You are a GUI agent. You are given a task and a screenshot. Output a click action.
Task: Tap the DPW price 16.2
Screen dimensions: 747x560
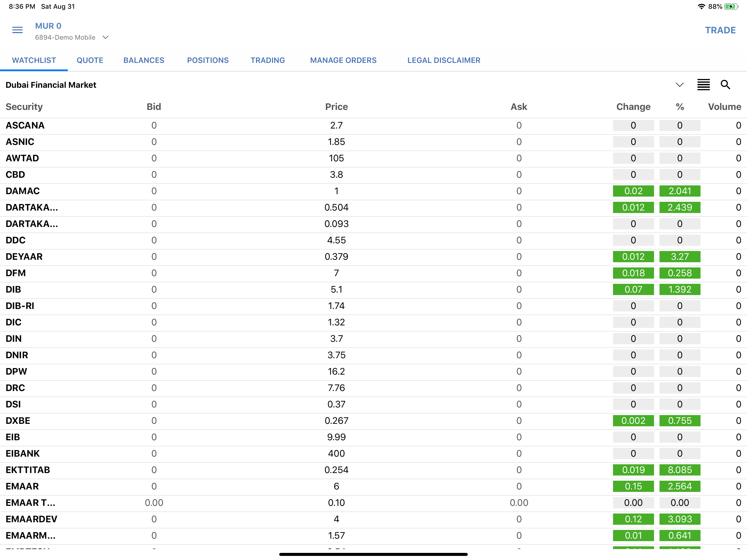coord(336,372)
